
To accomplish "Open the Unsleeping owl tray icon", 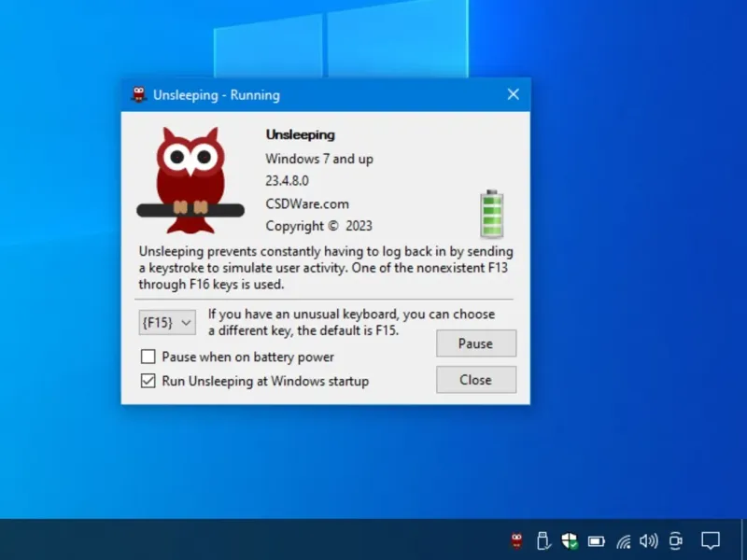I will click(x=517, y=541).
